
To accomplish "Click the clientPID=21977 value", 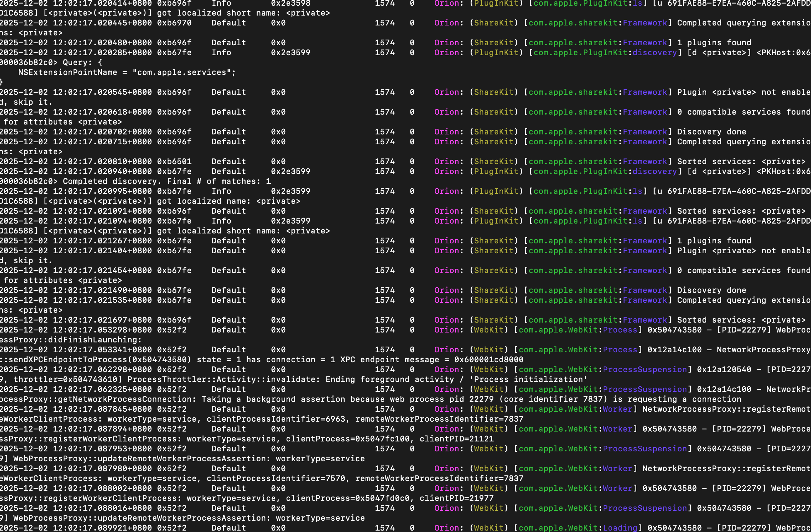I will tap(456, 498).
